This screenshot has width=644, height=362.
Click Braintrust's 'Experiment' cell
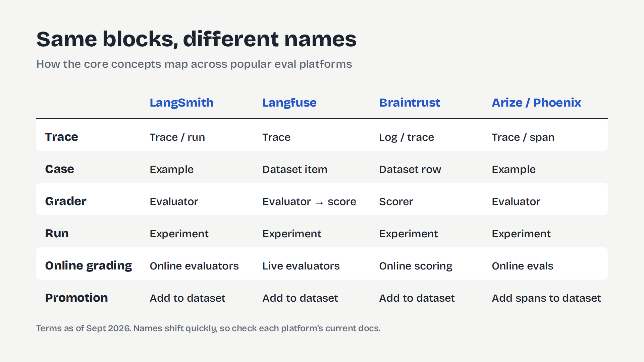click(x=409, y=234)
